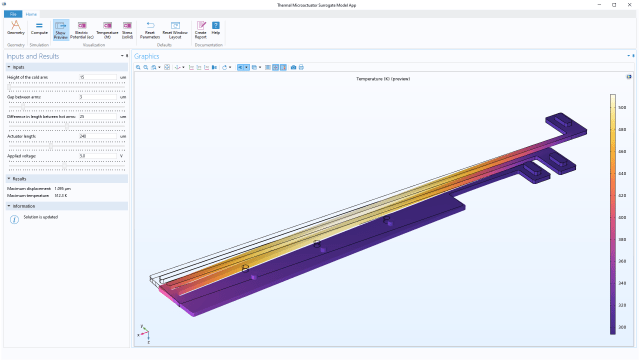This screenshot has height=360, width=640.
Task: Click the default view axes icon
Action: [177, 67]
